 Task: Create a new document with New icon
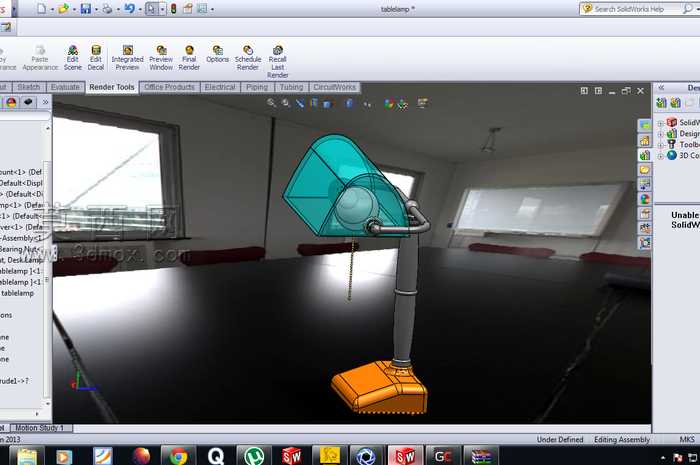click(41, 8)
